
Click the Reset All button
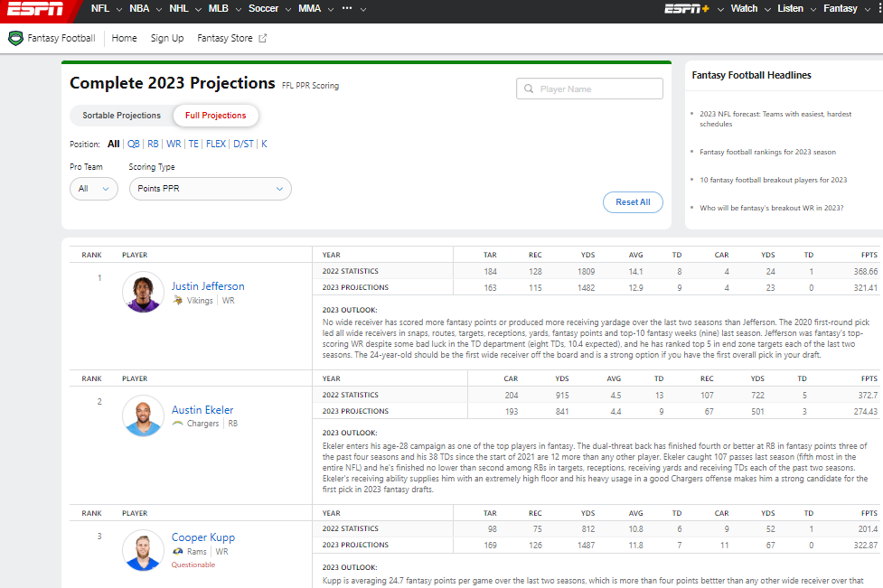[633, 202]
